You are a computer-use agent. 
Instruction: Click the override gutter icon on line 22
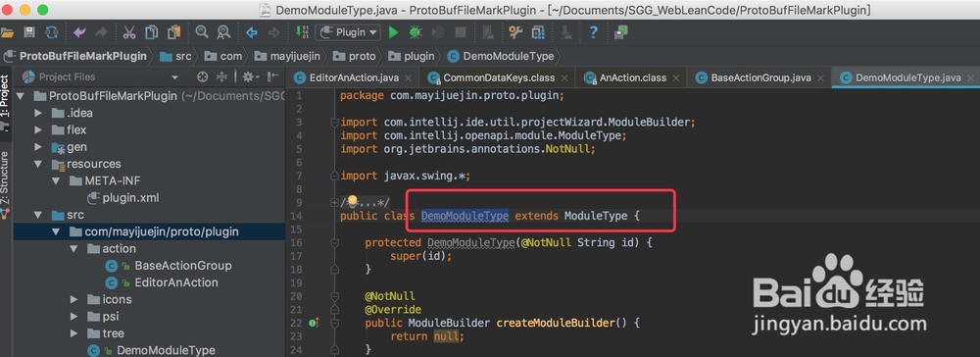point(315,324)
